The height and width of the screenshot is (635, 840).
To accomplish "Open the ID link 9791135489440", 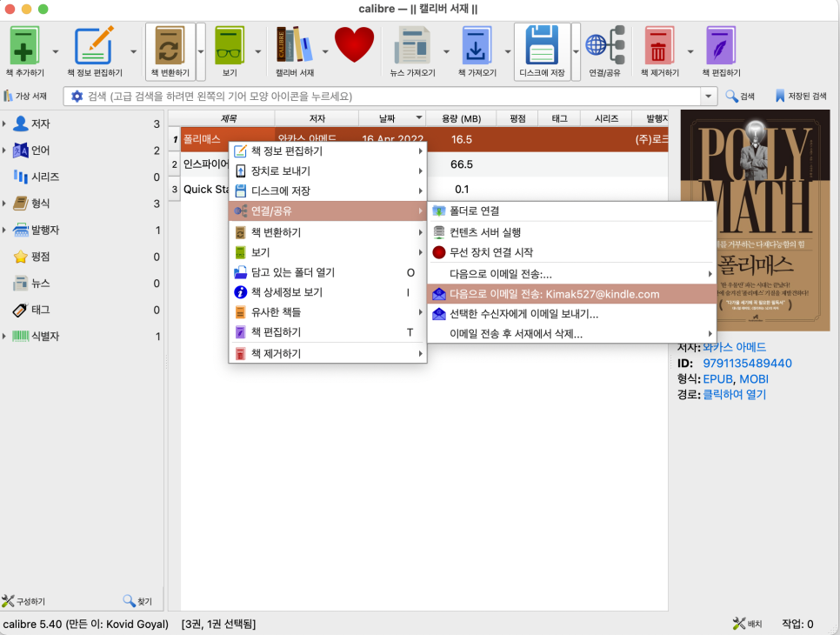I will click(747, 364).
